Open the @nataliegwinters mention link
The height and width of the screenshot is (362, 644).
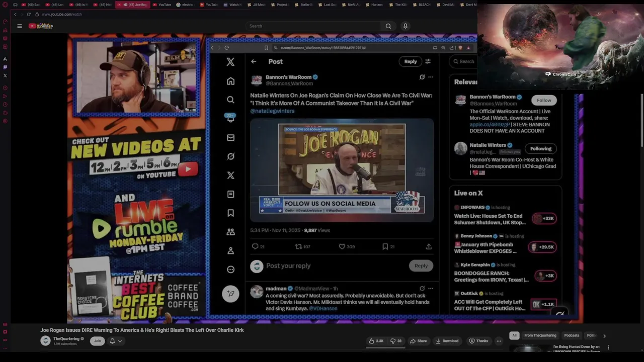coord(272,111)
